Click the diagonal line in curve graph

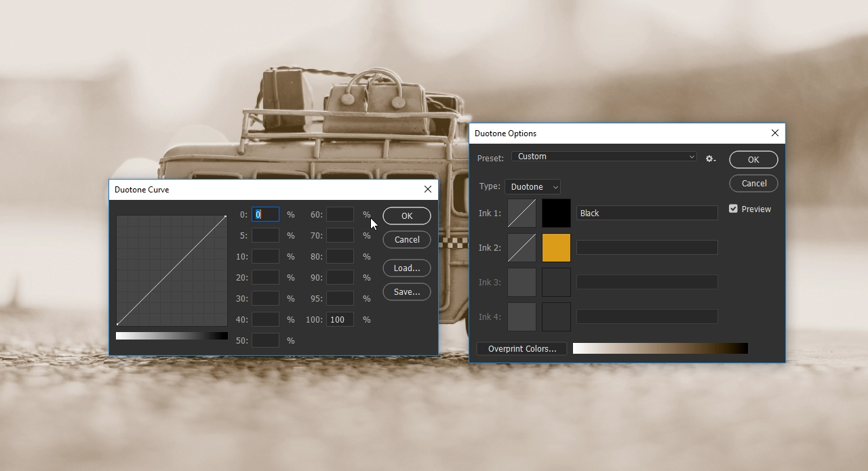point(172,270)
